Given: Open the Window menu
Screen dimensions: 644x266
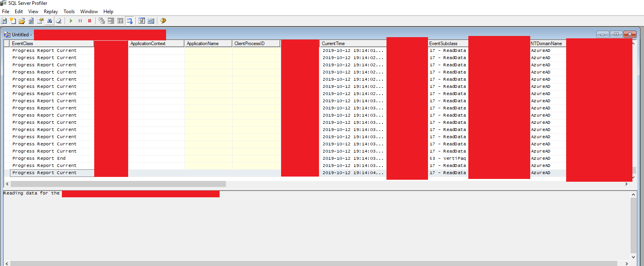Looking at the screenshot, I should [x=89, y=12].
